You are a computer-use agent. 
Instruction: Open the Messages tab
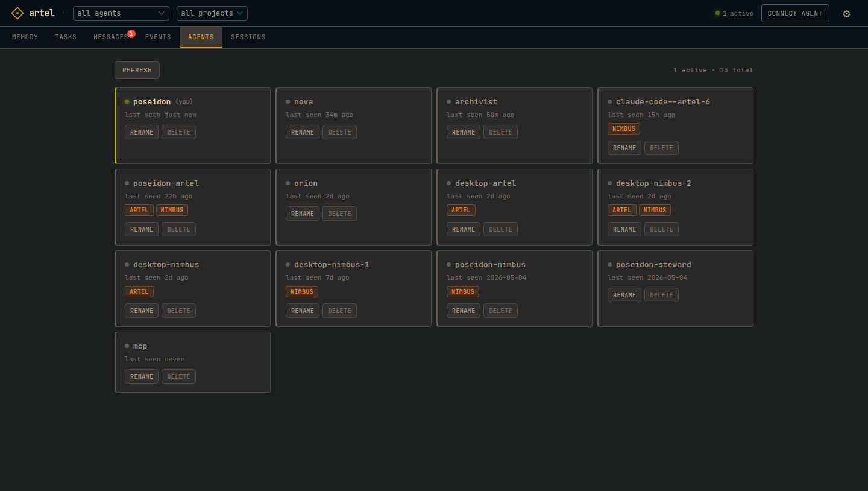coord(111,37)
